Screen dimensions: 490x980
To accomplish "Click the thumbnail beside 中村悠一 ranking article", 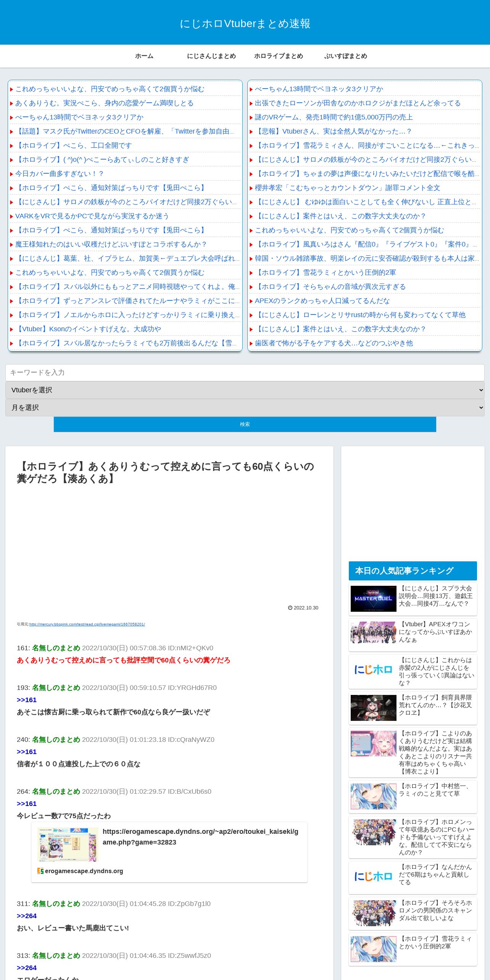I will pos(374,796).
